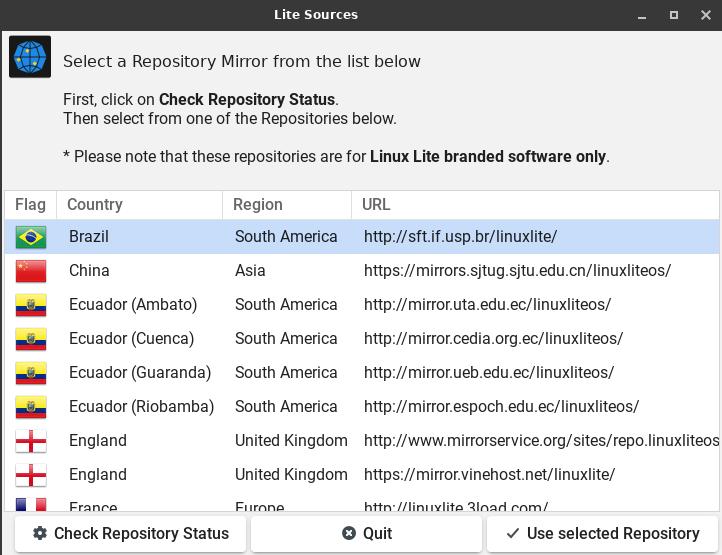Click the mirrors.sjtug.sjtu.edu.cn URL
The image size is (722, 555).
click(518, 270)
